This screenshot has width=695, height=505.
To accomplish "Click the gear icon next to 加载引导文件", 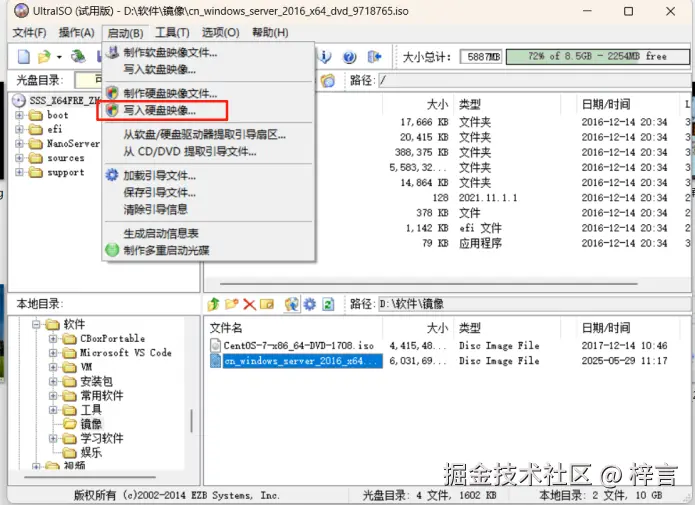I will 112,175.
